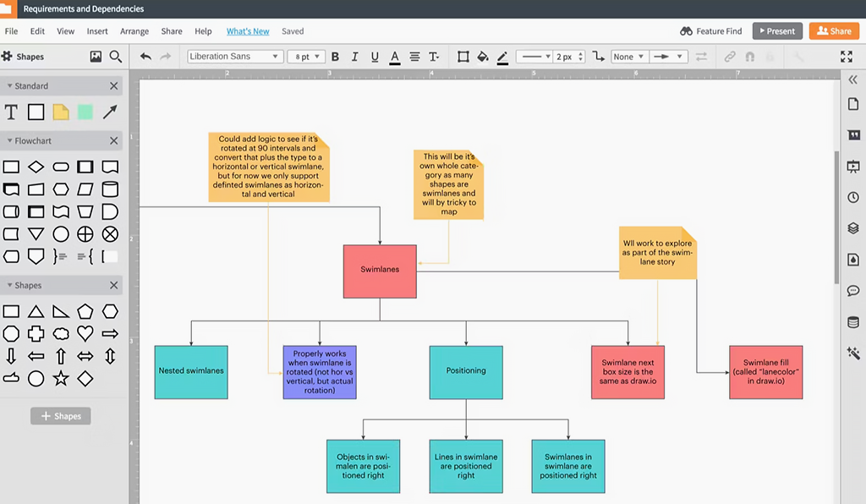866x504 pixels.
Task: Open the image insert icon
Action: (96, 57)
